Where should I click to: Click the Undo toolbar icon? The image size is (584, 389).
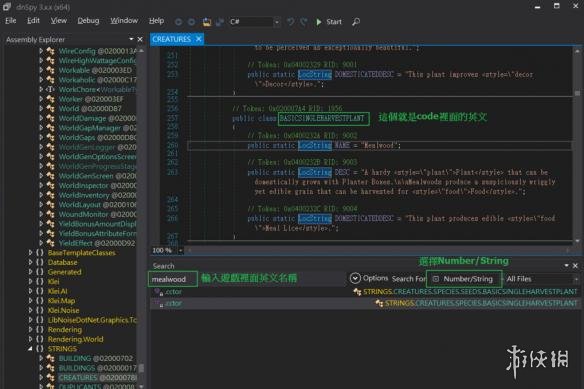coord(291,22)
